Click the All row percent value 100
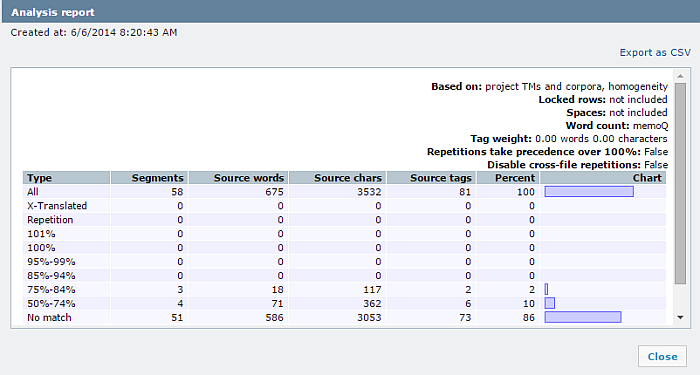 click(526, 192)
